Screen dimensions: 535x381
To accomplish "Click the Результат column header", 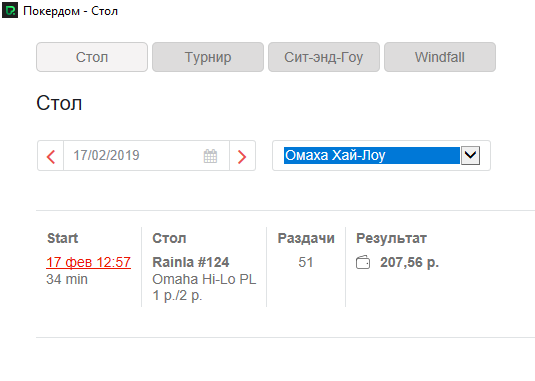I will pos(391,238).
